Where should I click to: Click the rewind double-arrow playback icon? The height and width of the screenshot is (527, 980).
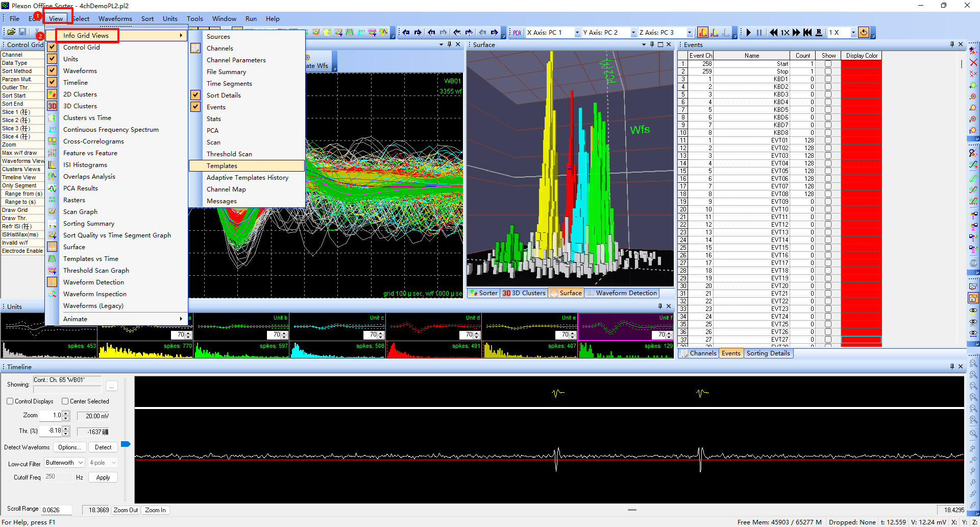(x=774, y=33)
